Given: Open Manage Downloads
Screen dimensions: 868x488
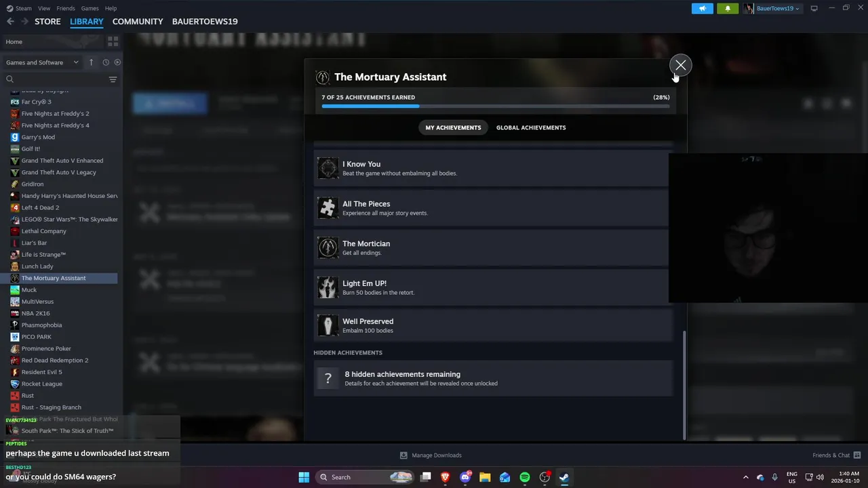Looking at the screenshot, I should tap(431, 455).
